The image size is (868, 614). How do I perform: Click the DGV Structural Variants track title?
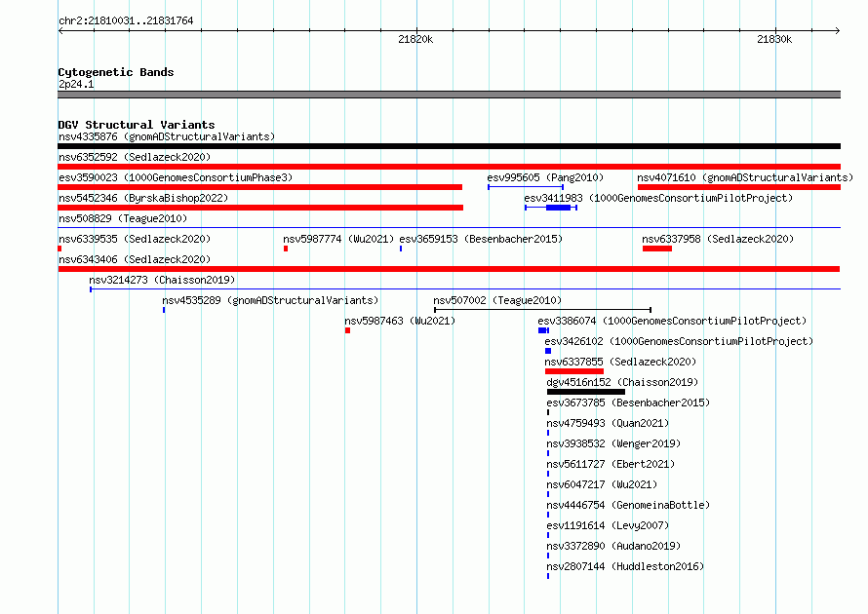[x=137, y=125]
